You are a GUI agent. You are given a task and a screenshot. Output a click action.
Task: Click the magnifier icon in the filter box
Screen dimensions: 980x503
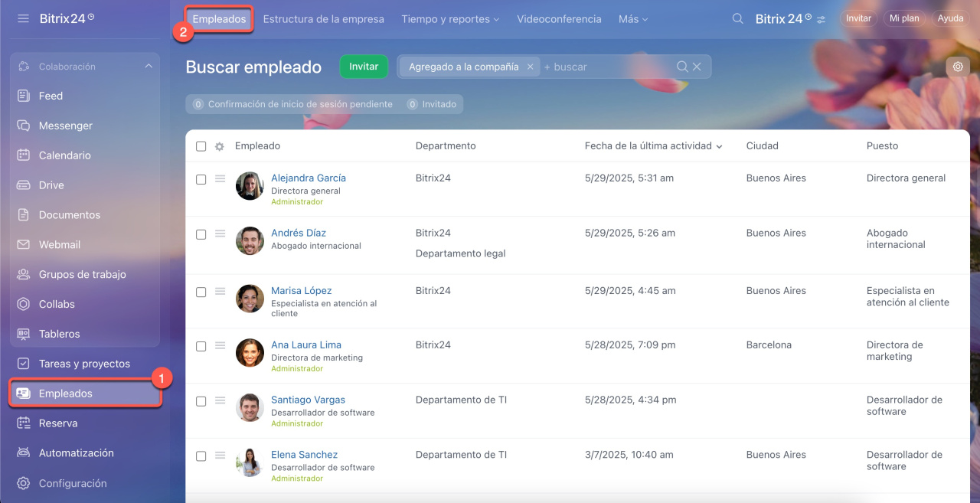click(682, 67)
